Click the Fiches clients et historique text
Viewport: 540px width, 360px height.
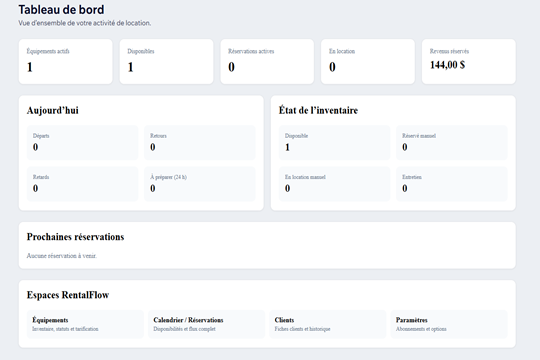click(302, 329)
